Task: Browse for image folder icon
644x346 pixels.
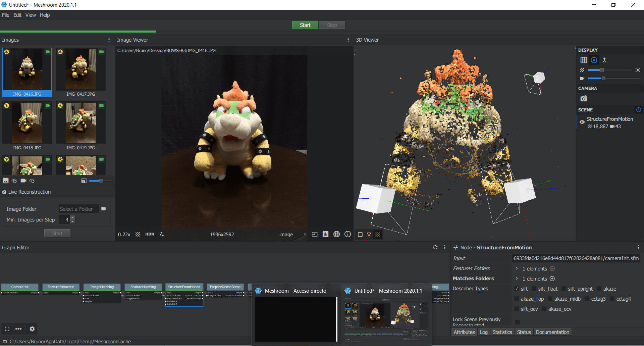Action: 104,209
